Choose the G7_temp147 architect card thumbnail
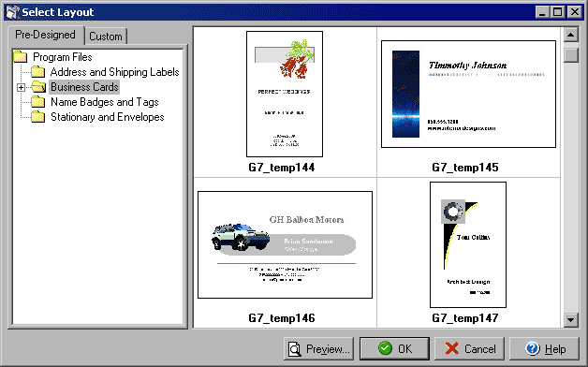Image resolution: width=588 pixels, height=367 pixels. pyautogui.click(x=468, y=244)
